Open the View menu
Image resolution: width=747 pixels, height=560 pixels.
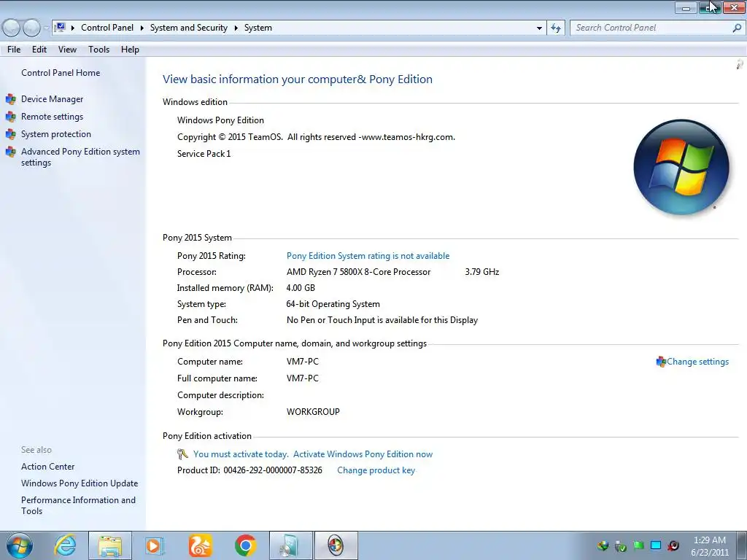coord(67,50)
